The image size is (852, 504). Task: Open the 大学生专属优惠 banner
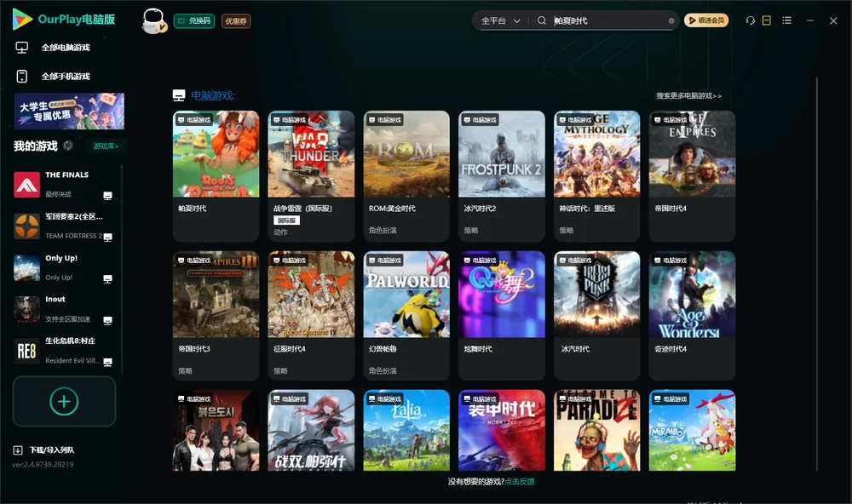70,111
